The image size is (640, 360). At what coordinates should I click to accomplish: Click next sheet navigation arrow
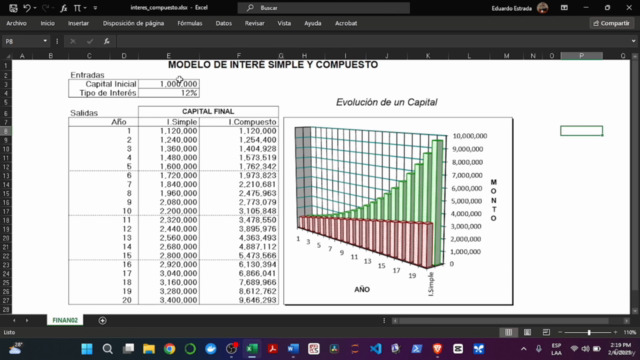coord(27,320)
